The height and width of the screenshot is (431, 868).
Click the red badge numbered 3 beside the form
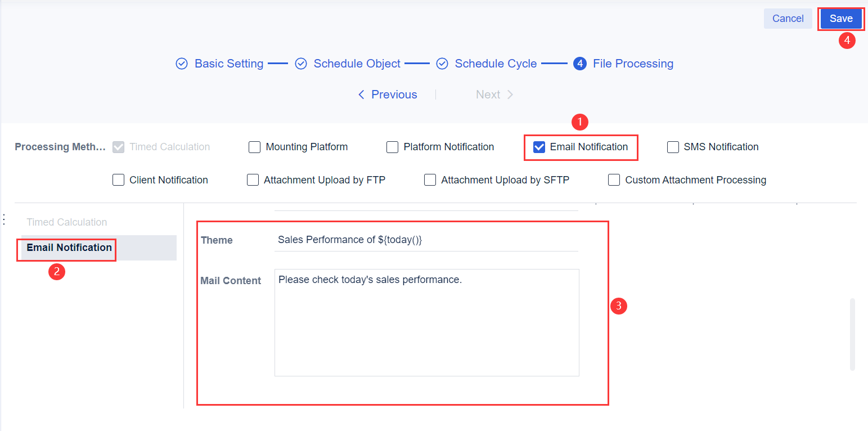pos(619,306)
